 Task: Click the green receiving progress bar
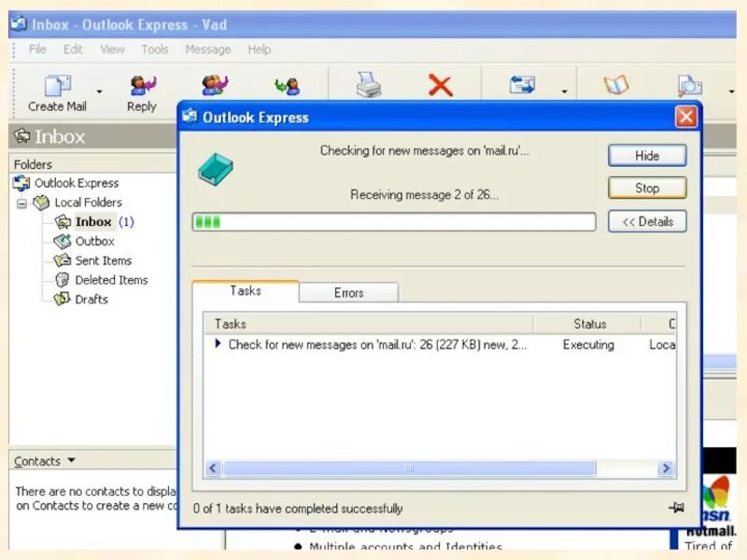coord(394,222)
